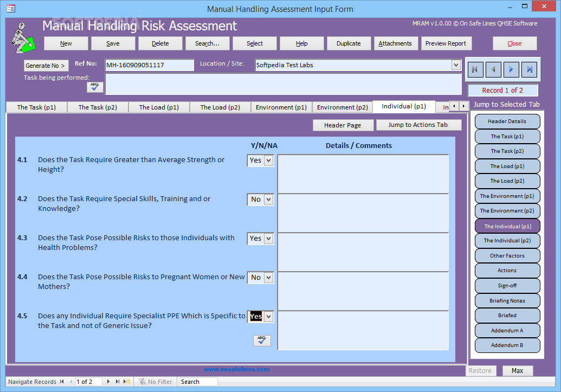The width and height of the screenshot is (561, 392).
Task: Click new blank record icon in bottom bar
Action: [127, 382]
